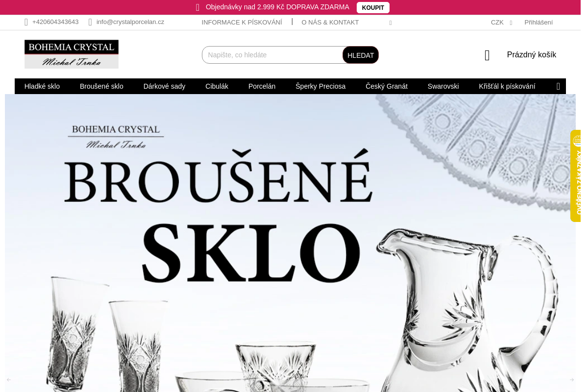Image resolution: width=588 pixels, height=392 pixels.
Task: Click the Bohemia Crystal Michal Trnka logo
Action: pyautogui.click(x=72, y=54)
